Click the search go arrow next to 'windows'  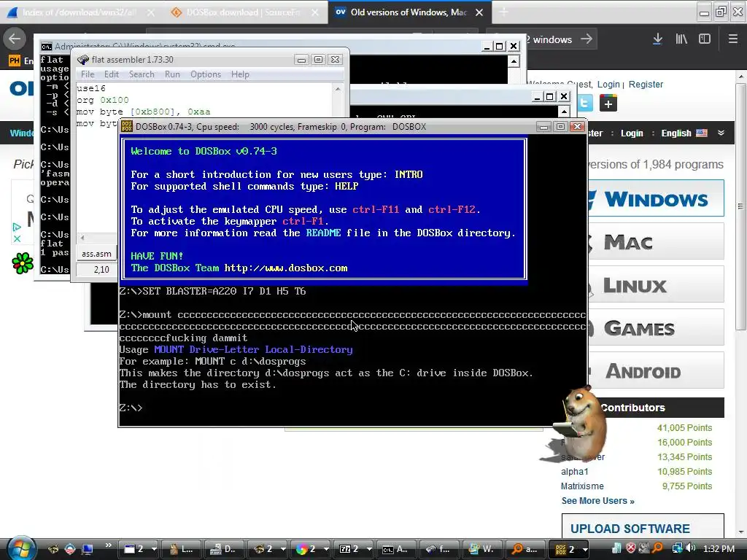point(587,39)
